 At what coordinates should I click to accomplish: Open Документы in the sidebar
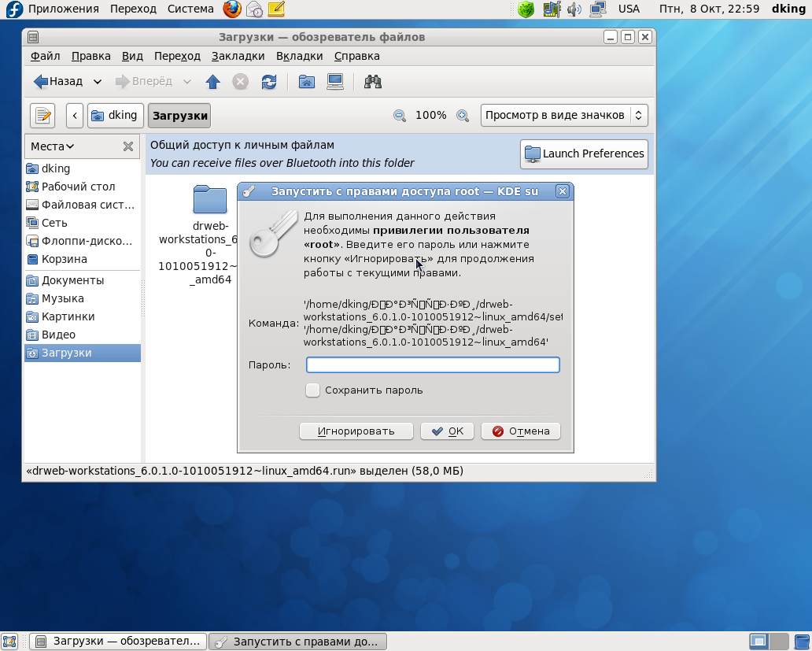click(x=83, y=281)
